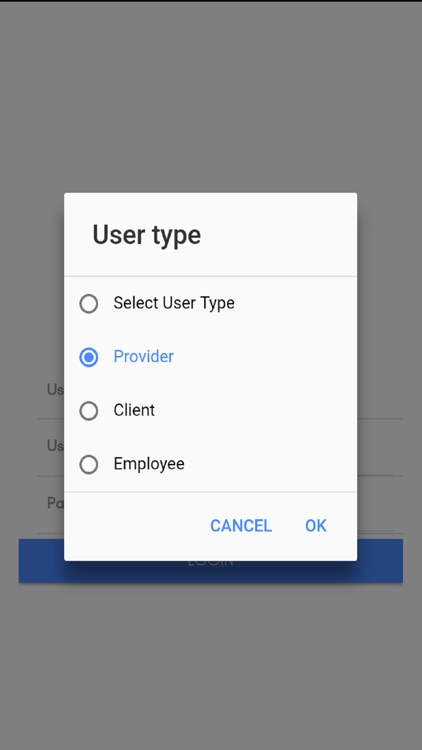Click the blue 'Provider' label text
422x750 pixels.
tap(144, 356)
